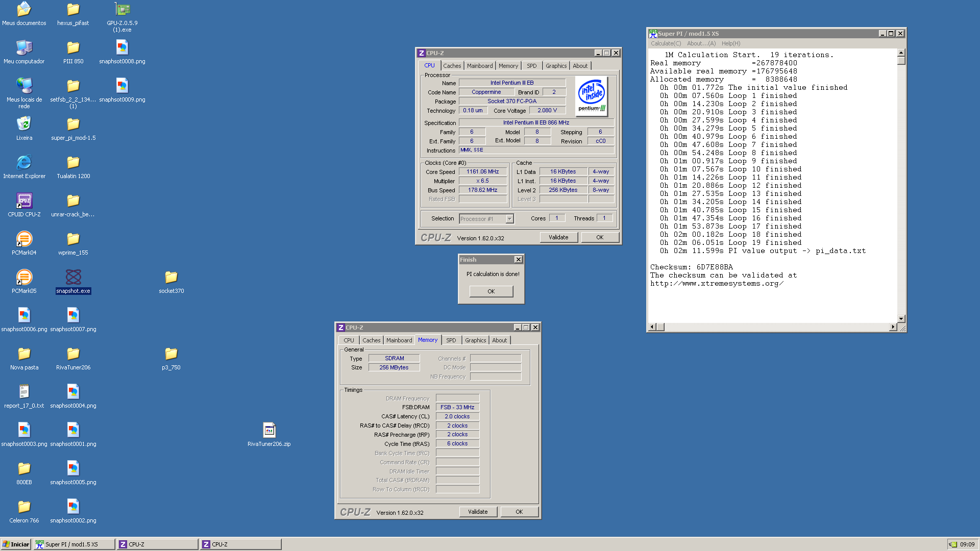Open the Iniciar start menu
This screenshot has height=551, width=980.
tap(16, 544)
